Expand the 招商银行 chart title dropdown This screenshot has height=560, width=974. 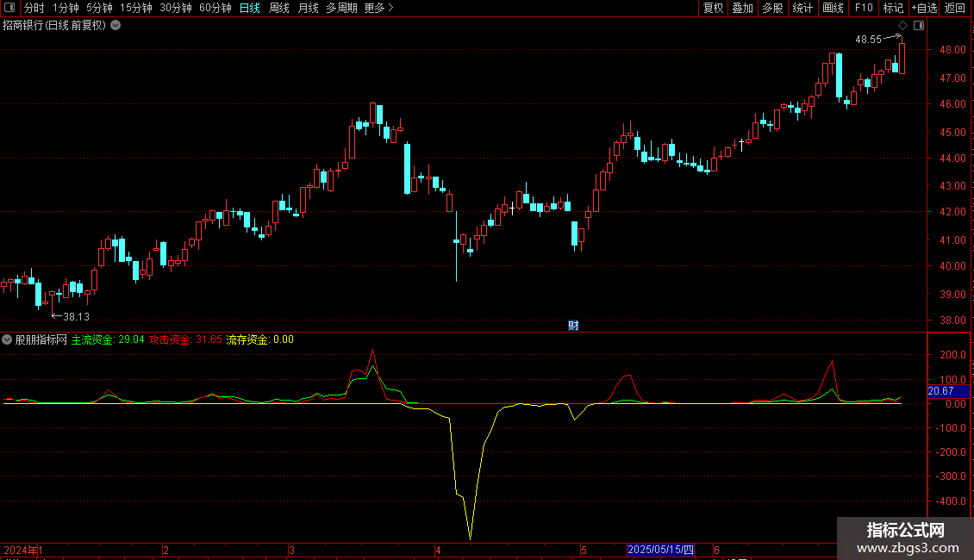(x=116, y=26)
